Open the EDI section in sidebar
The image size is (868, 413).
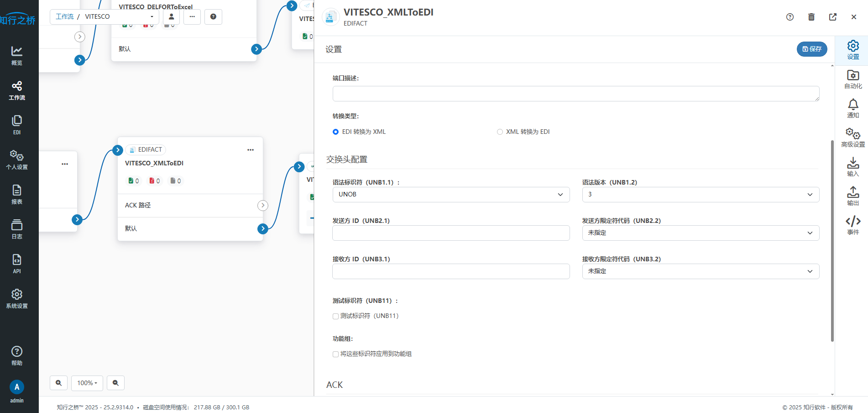(x=17, y=125)
